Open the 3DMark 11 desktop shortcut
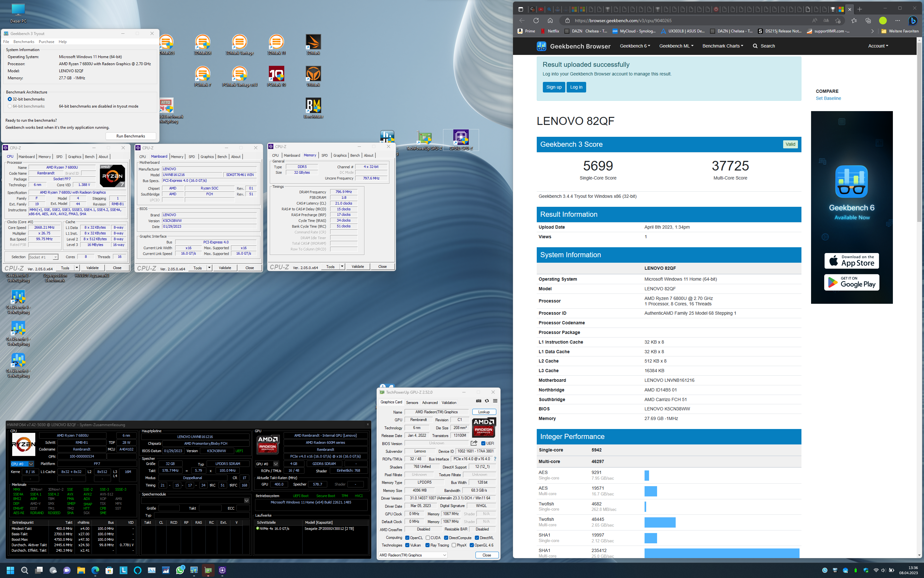Image resolution: width=924 pixels, height=578 pixels. pyautogui.click(x=276, y=45)
